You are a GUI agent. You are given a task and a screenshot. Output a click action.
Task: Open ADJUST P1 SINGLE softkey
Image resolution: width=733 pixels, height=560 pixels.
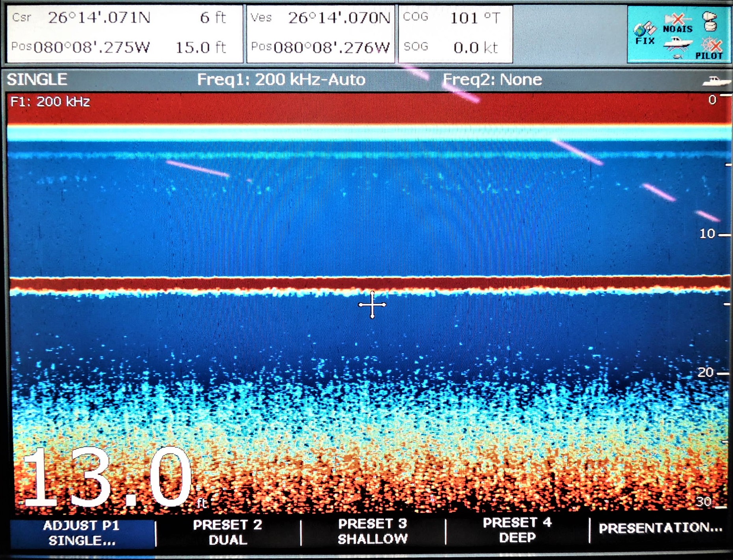pos(82,533)
